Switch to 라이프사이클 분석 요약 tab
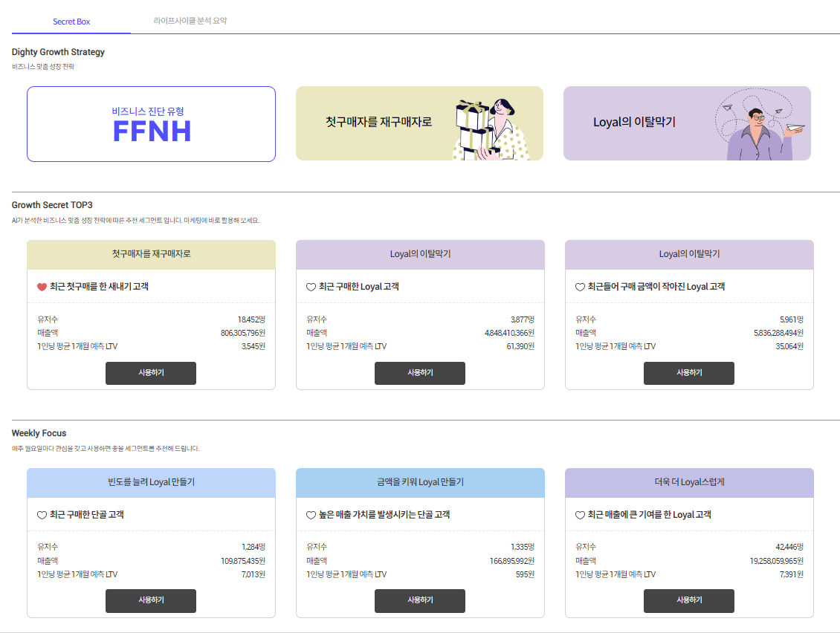 190,21
